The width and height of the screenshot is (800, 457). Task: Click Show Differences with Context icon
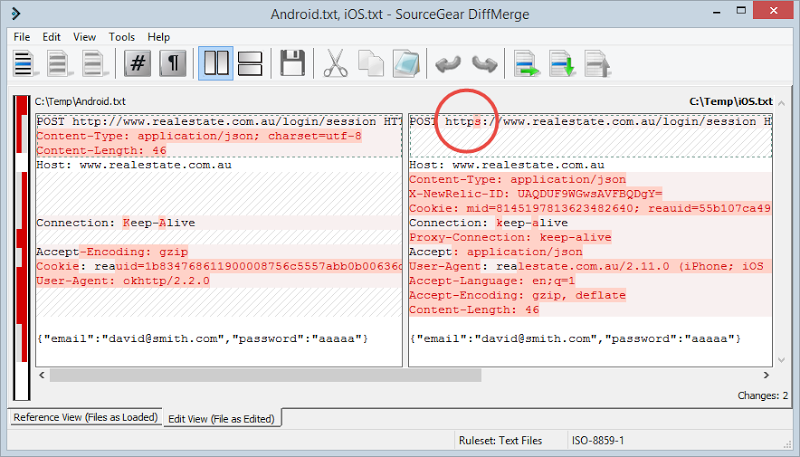[94, 64]
